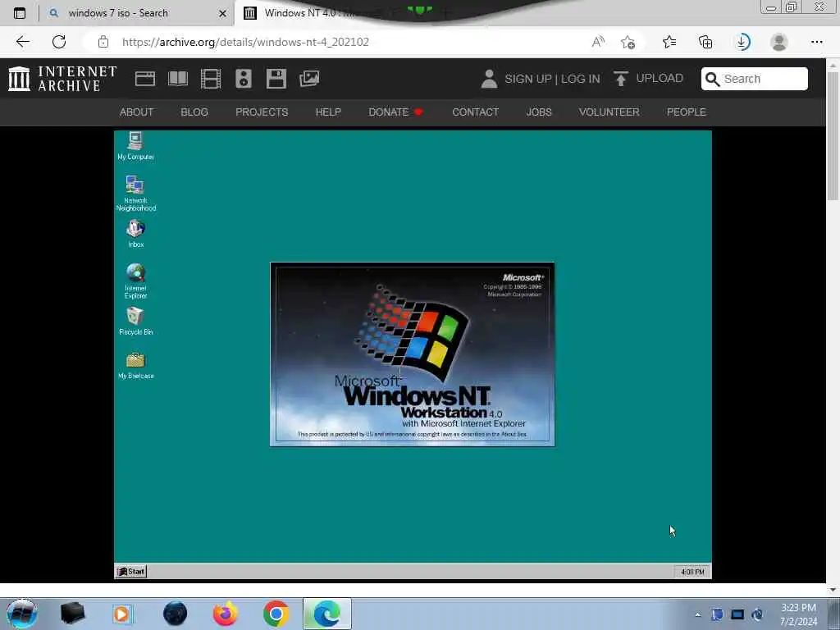Click the Windows NT Start button

(x=131, y=572)
